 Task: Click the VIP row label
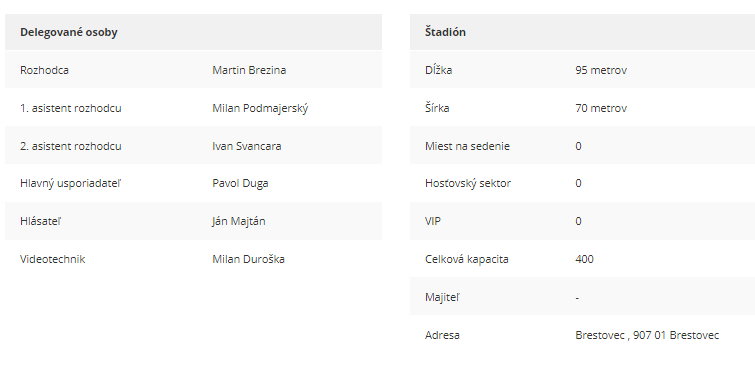coord(433,222)
